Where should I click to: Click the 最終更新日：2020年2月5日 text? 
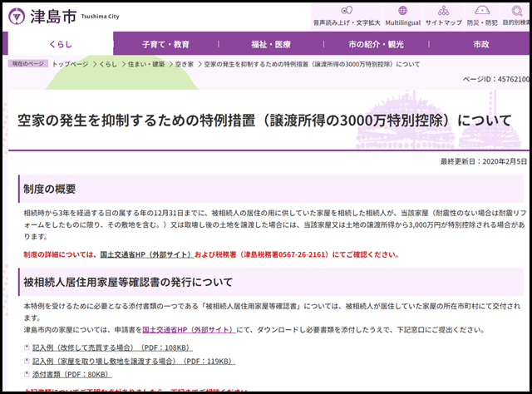tap(484, 161)
